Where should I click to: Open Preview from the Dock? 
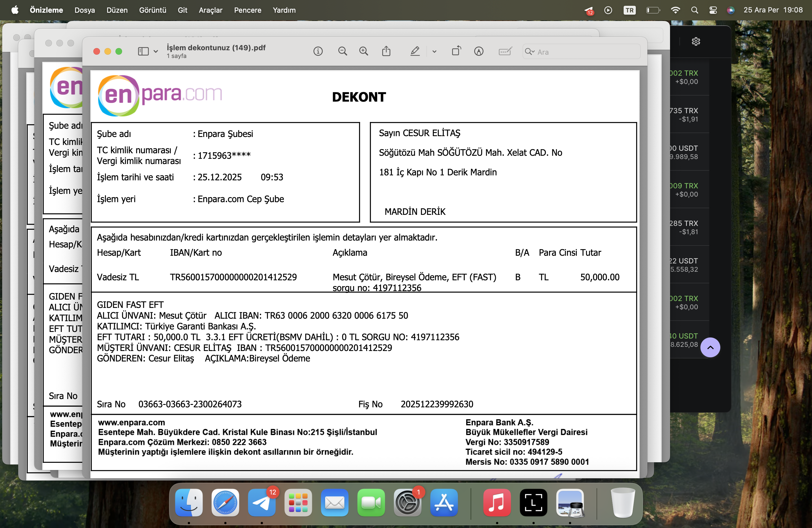[570, 502]
